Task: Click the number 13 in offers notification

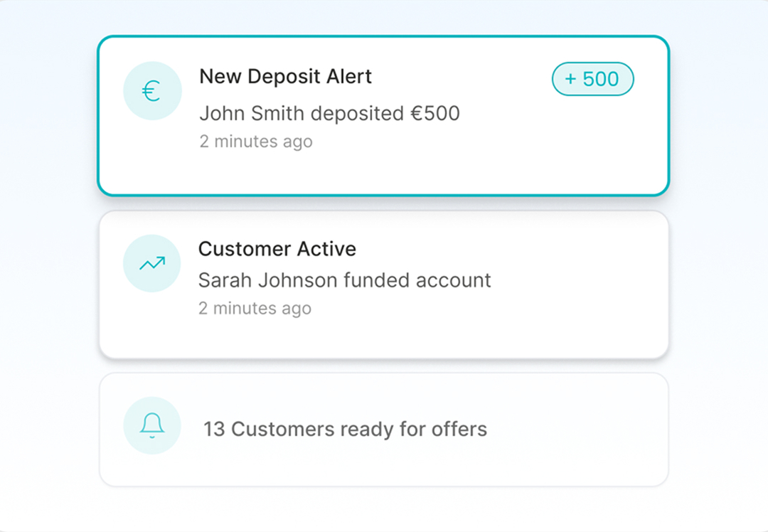Action: [214, 430]
